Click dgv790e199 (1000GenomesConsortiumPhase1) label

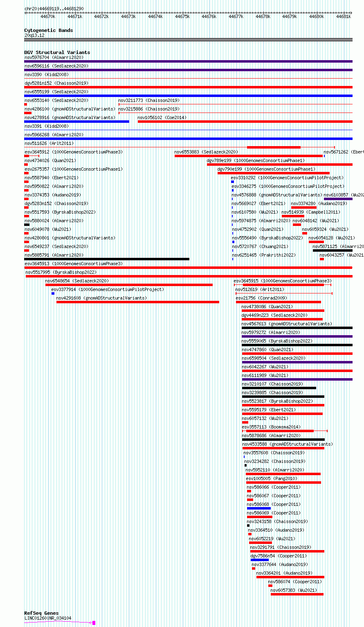267,169
